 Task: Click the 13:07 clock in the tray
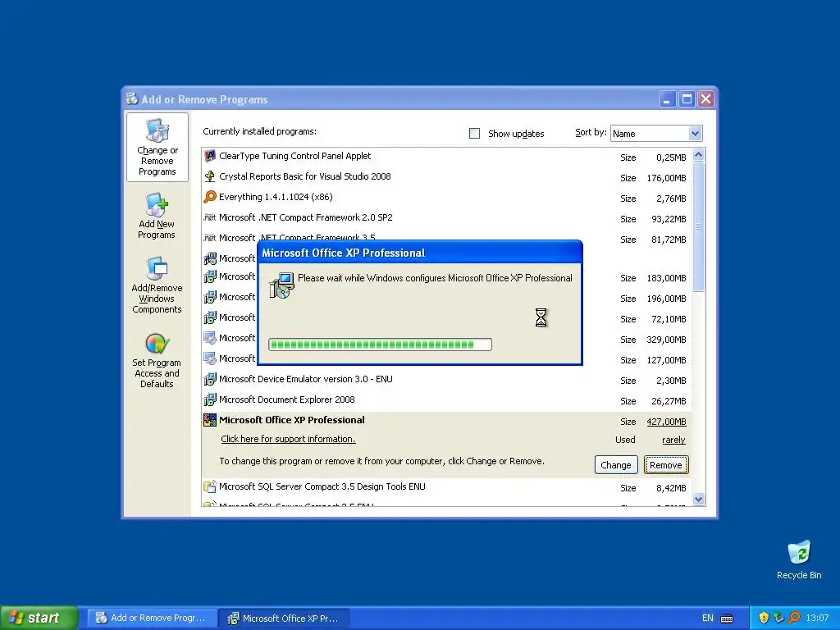click(x=817, y=619)
